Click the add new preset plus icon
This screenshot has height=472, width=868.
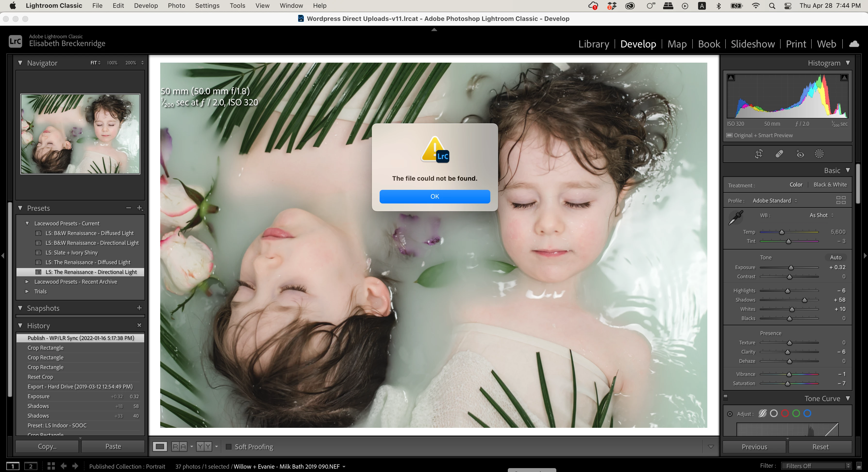(x=140, y=208)
